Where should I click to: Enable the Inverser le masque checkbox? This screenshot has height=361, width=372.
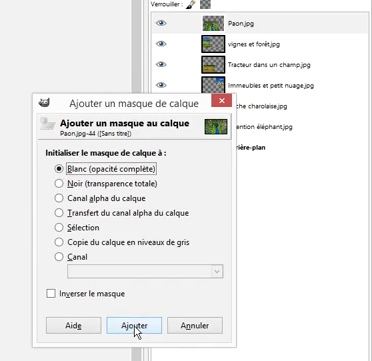tap(51, 294)
